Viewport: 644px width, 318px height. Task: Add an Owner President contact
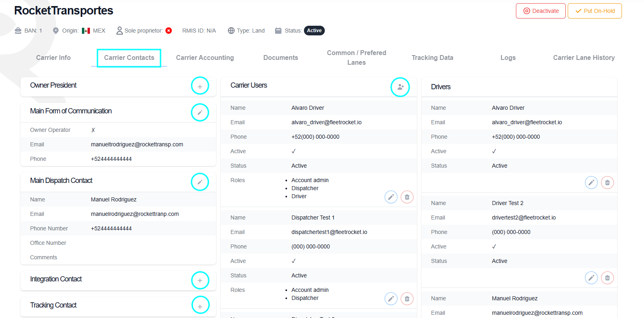[200, 86]
